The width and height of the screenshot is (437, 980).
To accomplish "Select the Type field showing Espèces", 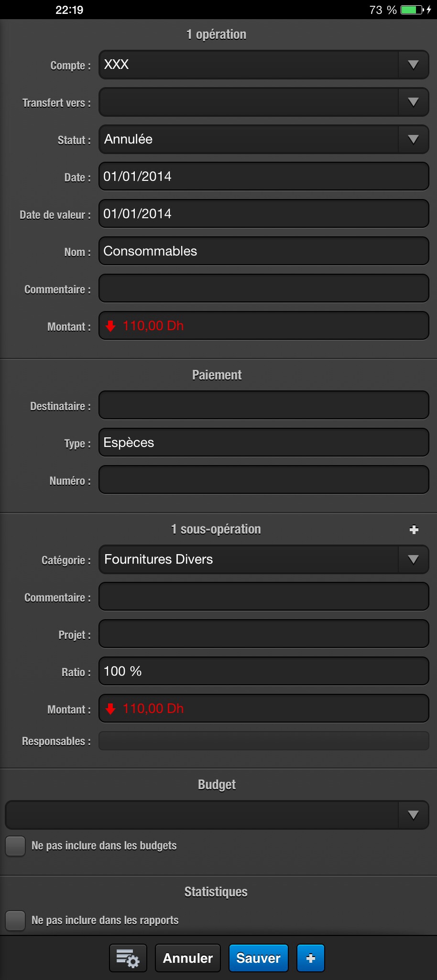I will [x=263, y=443].
